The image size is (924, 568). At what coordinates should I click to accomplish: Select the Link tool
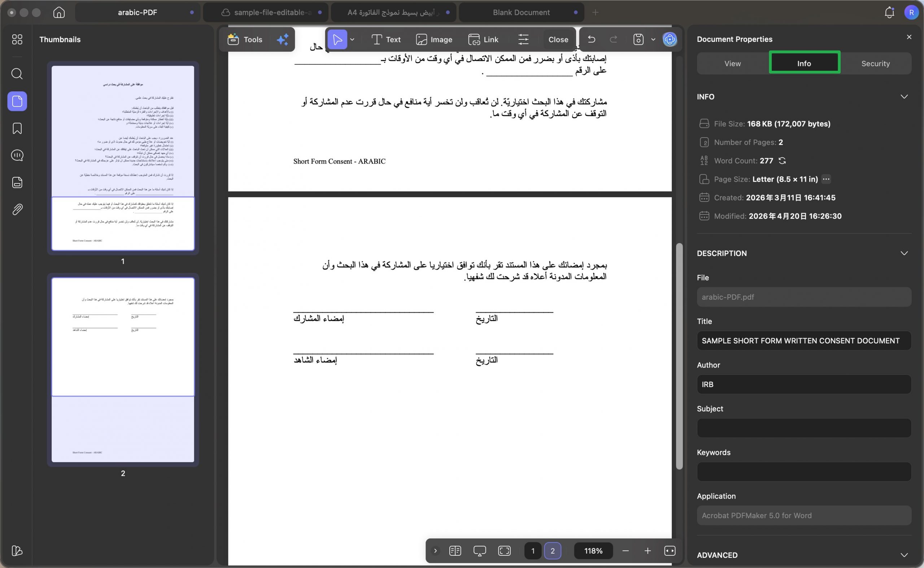483,39
